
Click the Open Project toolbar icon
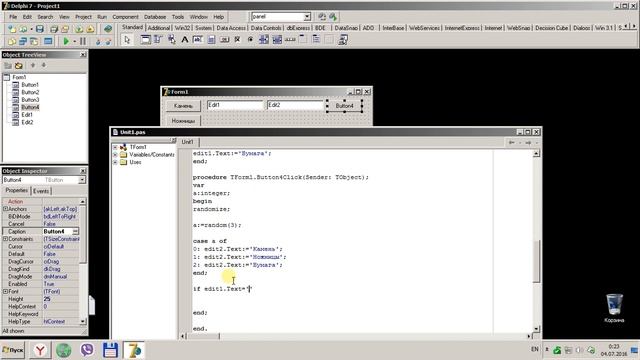click(x=65, y=29)
